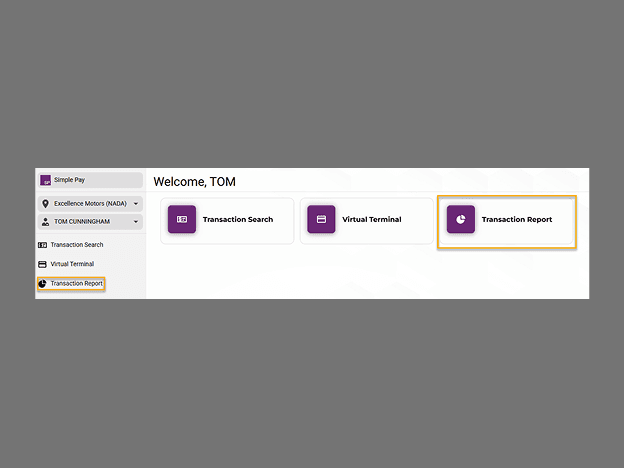
Task: Select the Transaction Search sidebar menu text
Action: pos(77,245)
